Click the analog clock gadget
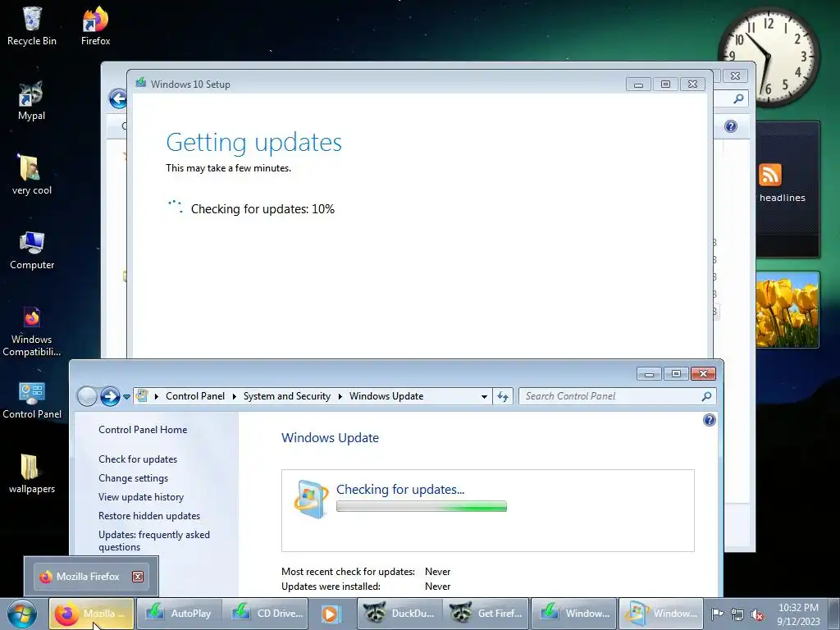This screenshot has width=840, height=630. pos(768,57)
